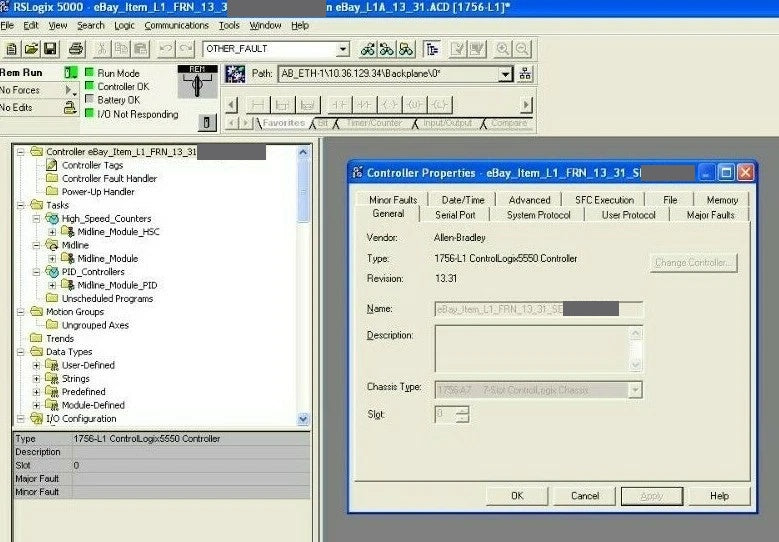Click the Find previous binoculars icon
Viewport: 779px width, 542px height.
[x=368, y=49]
